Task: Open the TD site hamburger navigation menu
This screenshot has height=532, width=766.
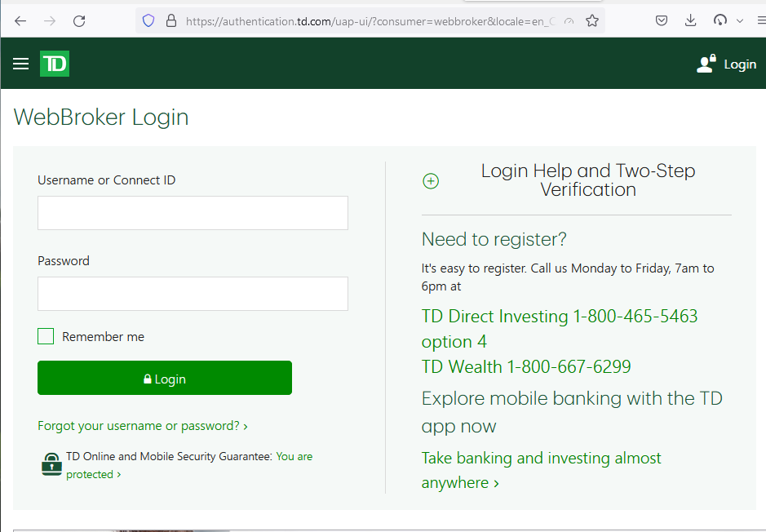Action: (x=20, y=64)
